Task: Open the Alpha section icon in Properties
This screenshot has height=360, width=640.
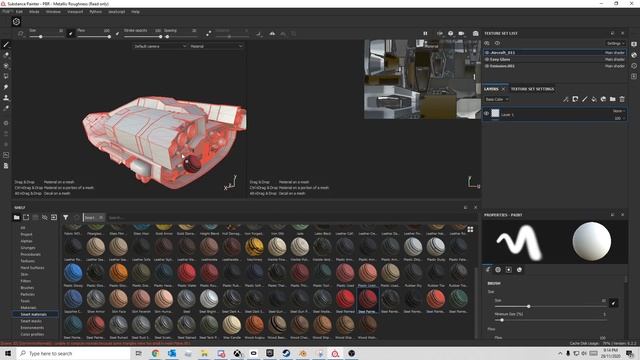Action: coord(498,270)
